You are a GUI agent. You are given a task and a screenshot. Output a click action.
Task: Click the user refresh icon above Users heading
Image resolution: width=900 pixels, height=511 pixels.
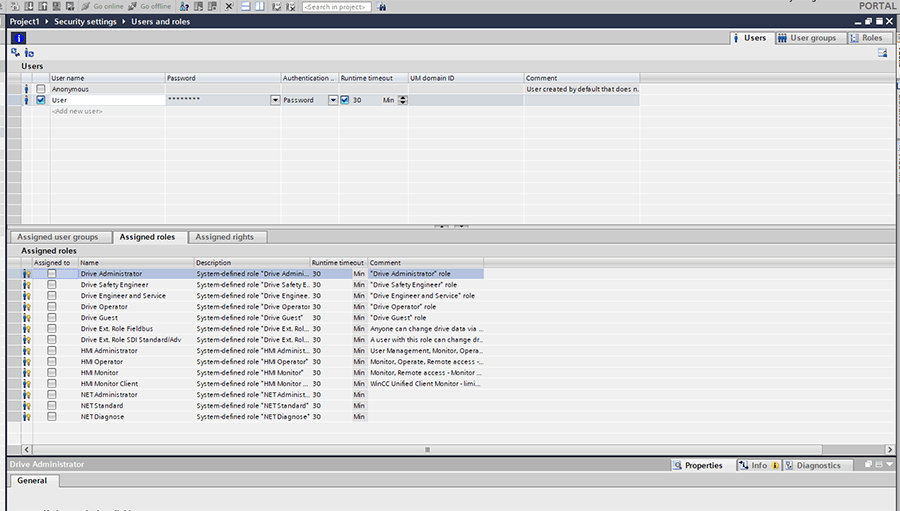[29, 53]
